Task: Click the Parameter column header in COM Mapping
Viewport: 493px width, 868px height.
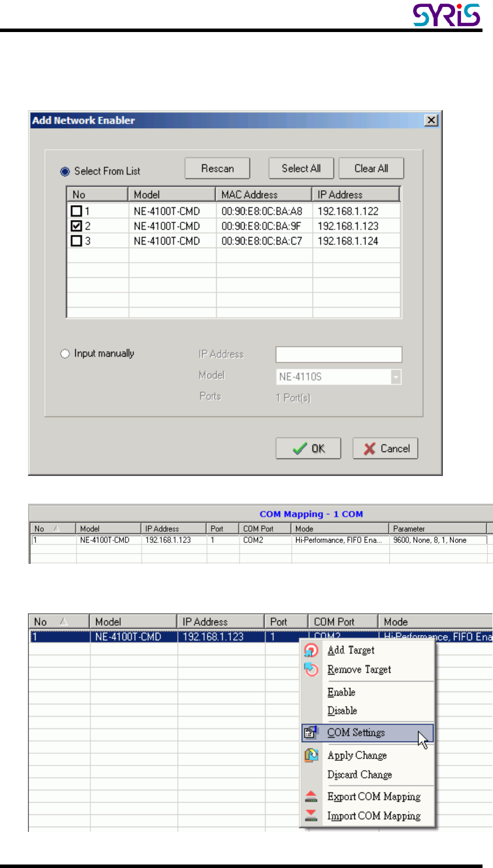Action: tap(438, 529)
